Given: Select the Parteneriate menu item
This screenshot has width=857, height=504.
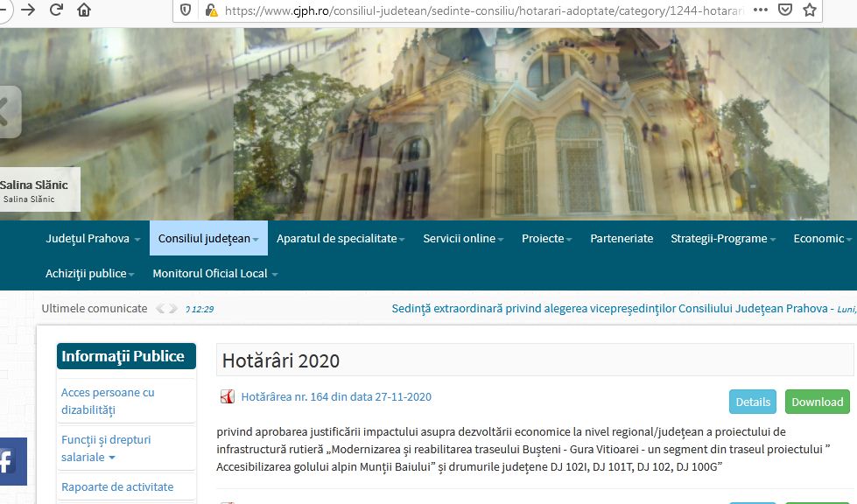Looking at the screenshot, I should [x=622, y=239].
